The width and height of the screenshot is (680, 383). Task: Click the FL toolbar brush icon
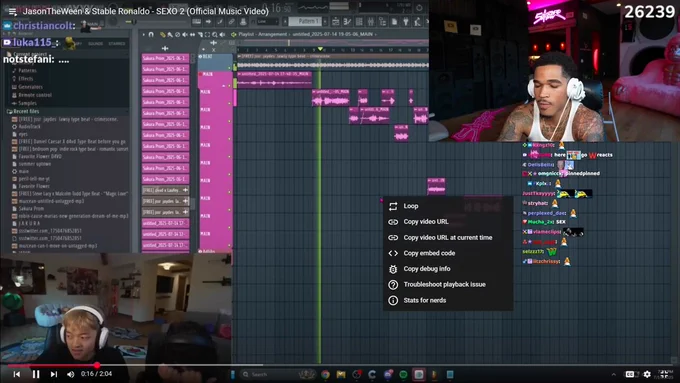[220, 21]
